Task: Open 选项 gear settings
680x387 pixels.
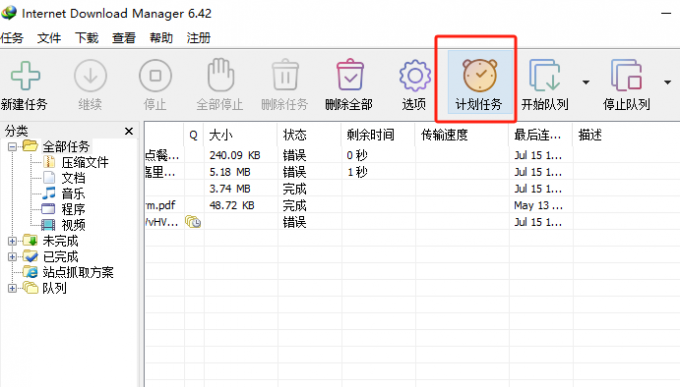Action: [x=415, y=75]
